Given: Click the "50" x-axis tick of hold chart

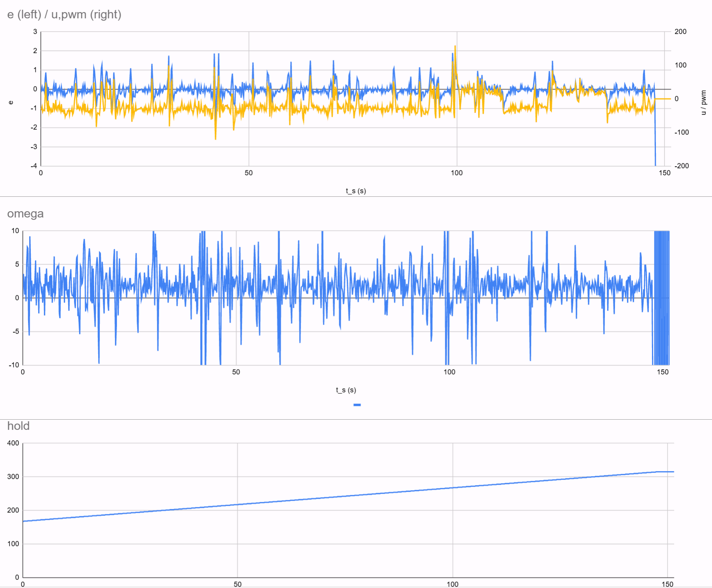Looking at the screenshot, I should (238, 584).
